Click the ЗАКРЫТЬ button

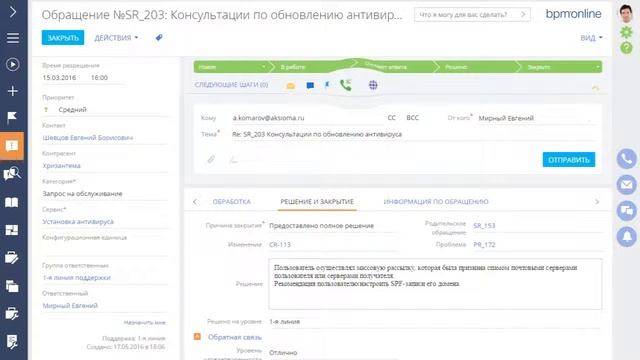[x=63, y=38]
